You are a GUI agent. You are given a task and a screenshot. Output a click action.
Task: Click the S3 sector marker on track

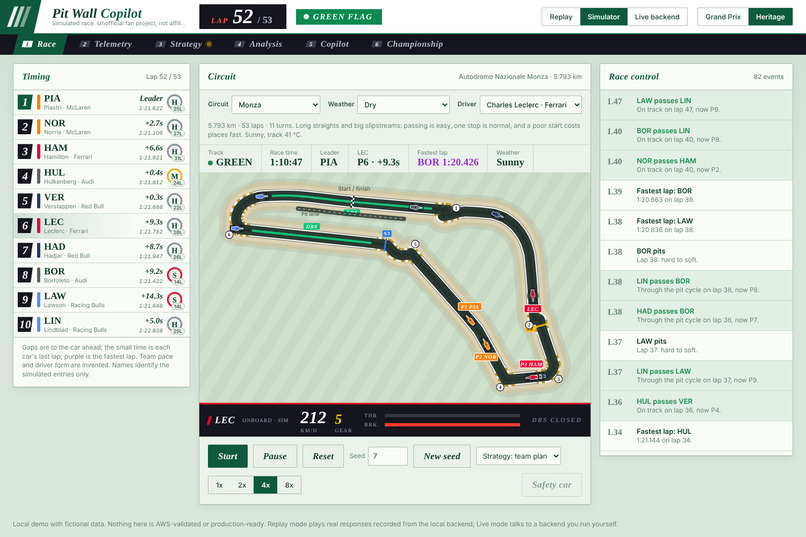click(x=387, y=233)
